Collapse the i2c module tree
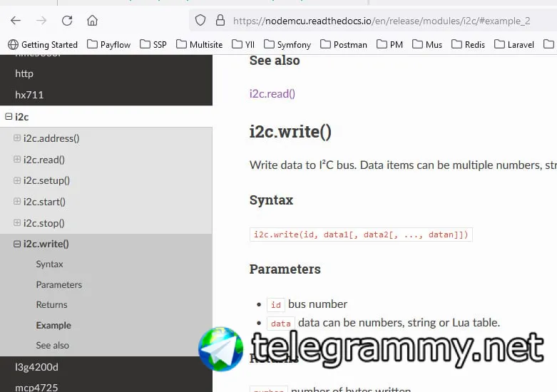The height and width of the screenshot is (392, 557). coord(9,116)
